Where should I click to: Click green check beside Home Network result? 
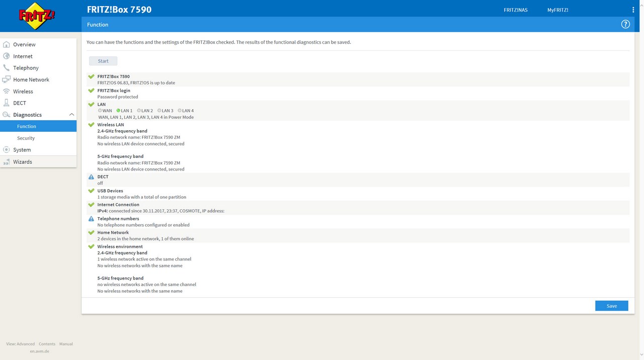tap(91, 233)
